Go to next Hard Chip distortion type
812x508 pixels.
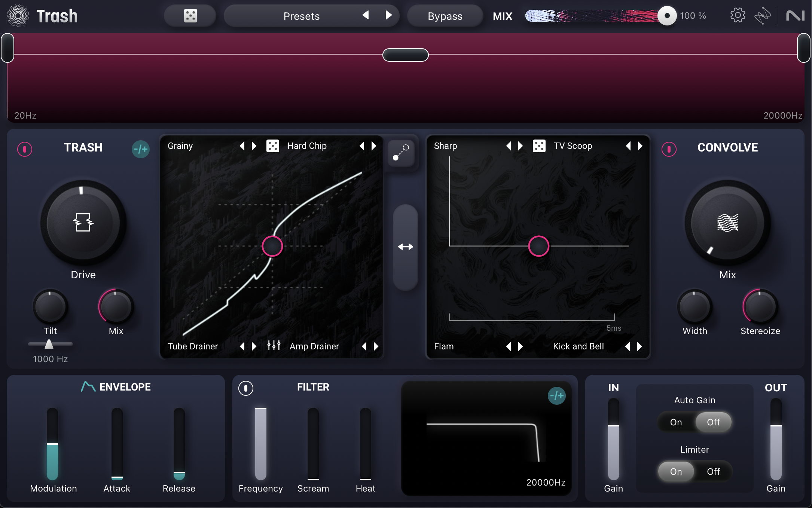(x=373, y=146)
